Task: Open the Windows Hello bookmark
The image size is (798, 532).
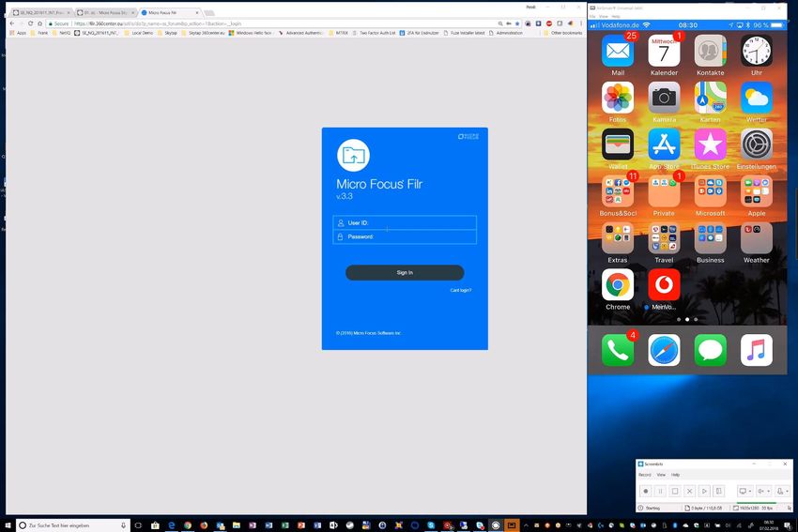Action: [251, 33]
